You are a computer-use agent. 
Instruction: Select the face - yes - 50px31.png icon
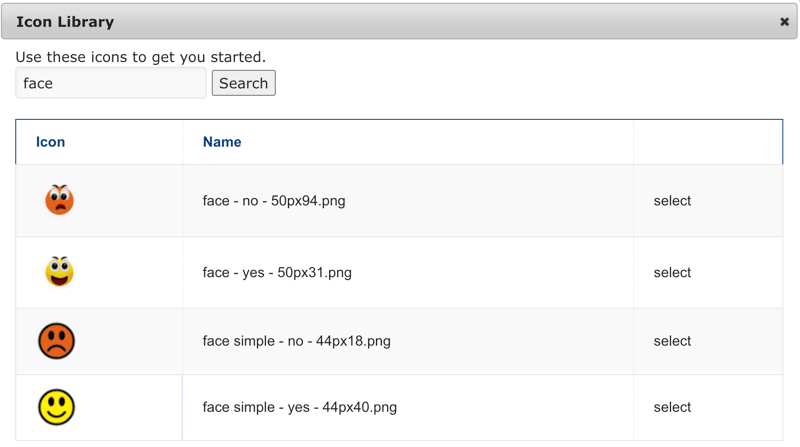coord(672,272)
